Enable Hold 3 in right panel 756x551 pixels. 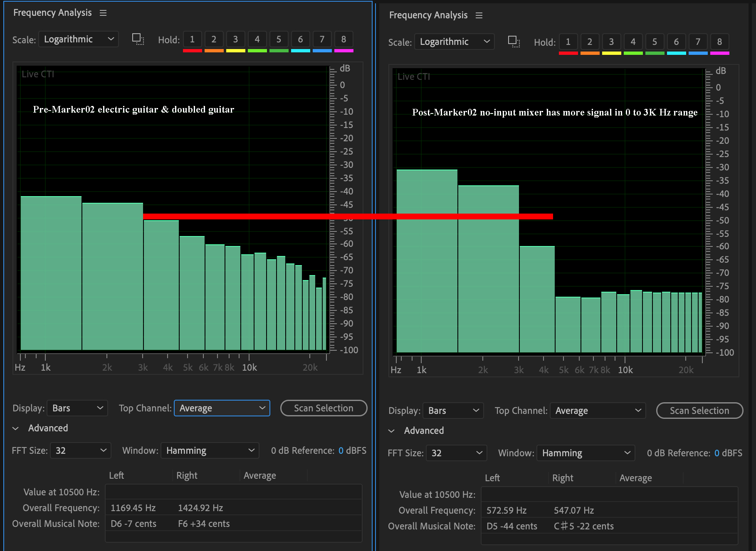(611, 42)
